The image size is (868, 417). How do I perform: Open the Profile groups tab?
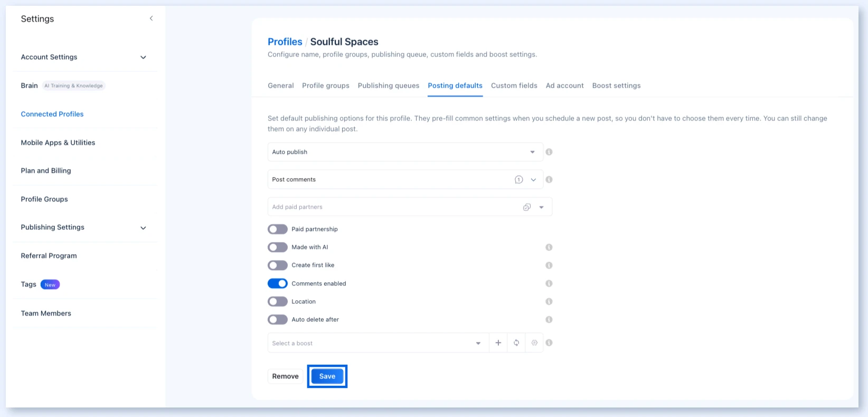pos(326,86)
